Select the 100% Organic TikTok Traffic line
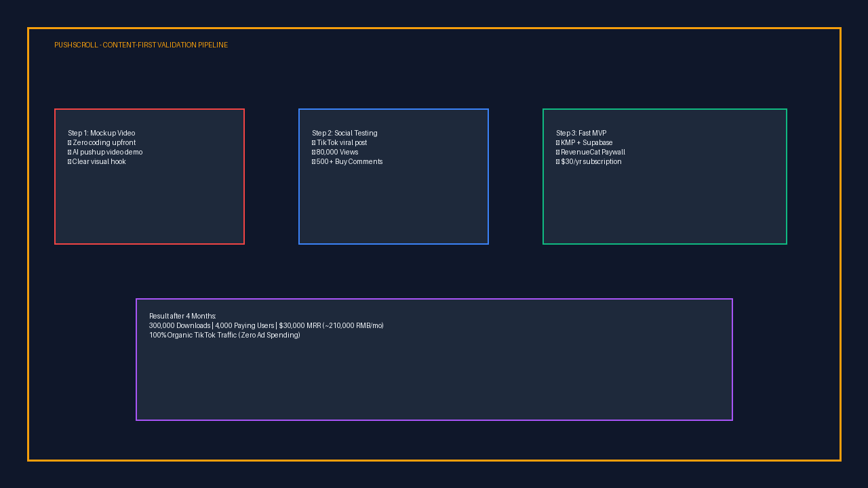Viewport: 868px width, 488px height. pos(224,335)
